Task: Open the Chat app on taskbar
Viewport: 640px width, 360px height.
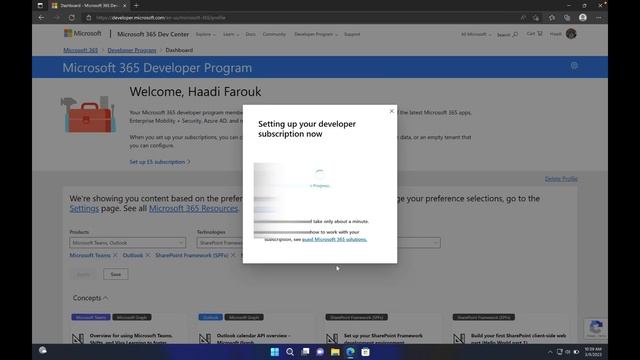Action: tap(320, 352)
